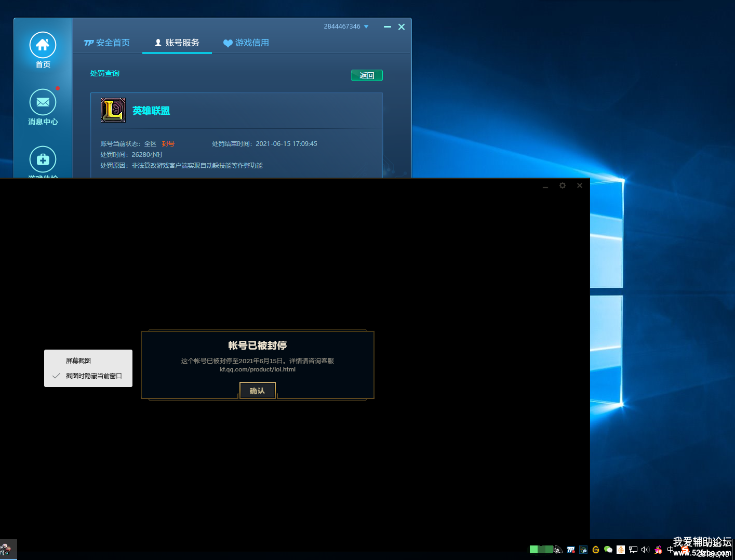This screenshot has width=735, height=560.
Task: Click the network tray icon
Action: click(x=633, y=550)
